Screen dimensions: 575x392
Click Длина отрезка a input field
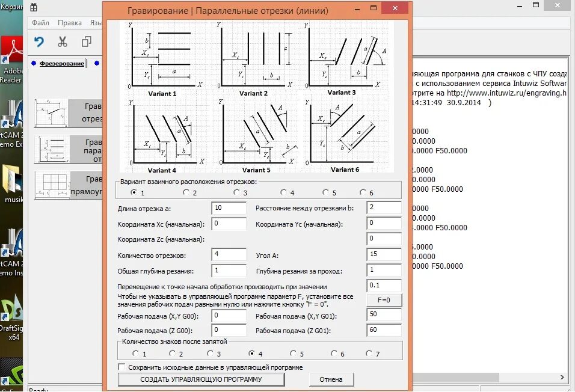coord(229,208)
